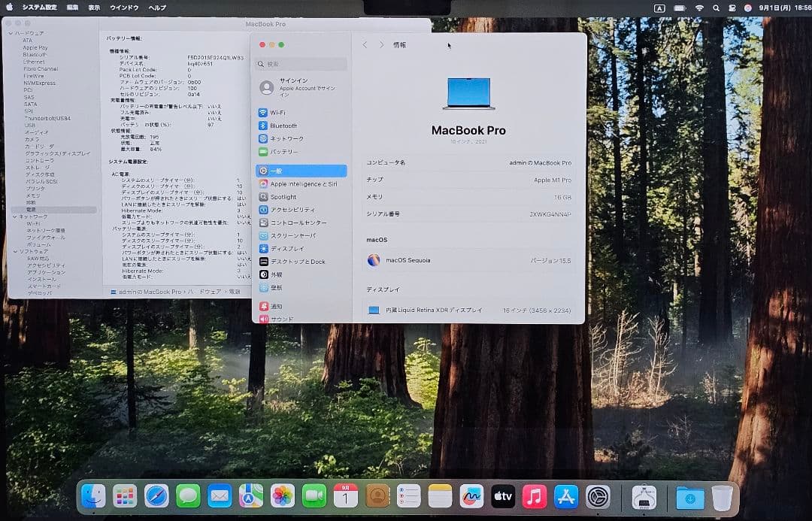Go back using the 情報 window back arrow
The height and width of the screenshot is (521, 812).
tap(365, 44)
